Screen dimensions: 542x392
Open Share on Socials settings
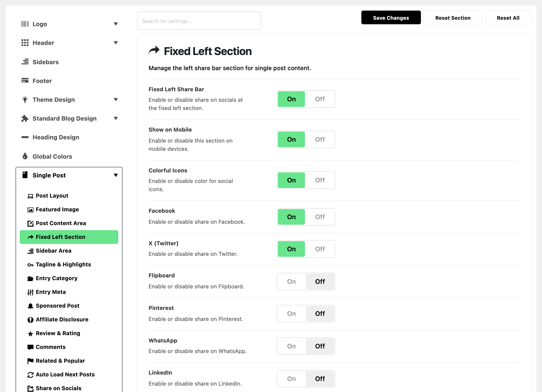point(69,388)
